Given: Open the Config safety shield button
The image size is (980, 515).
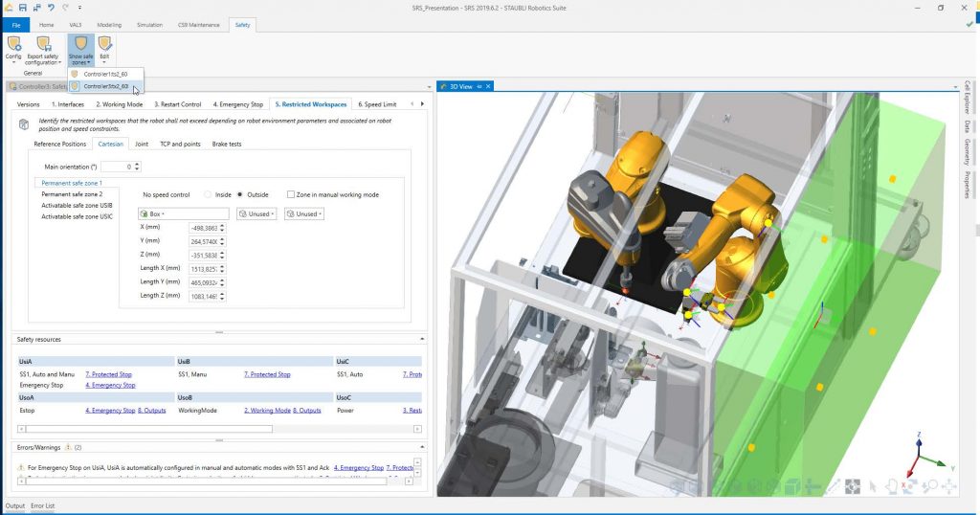Looking at the screenshot, I should point(13,50).
